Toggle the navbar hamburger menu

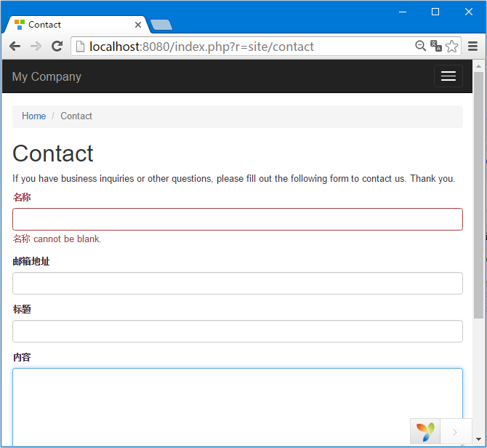point(448,76)
